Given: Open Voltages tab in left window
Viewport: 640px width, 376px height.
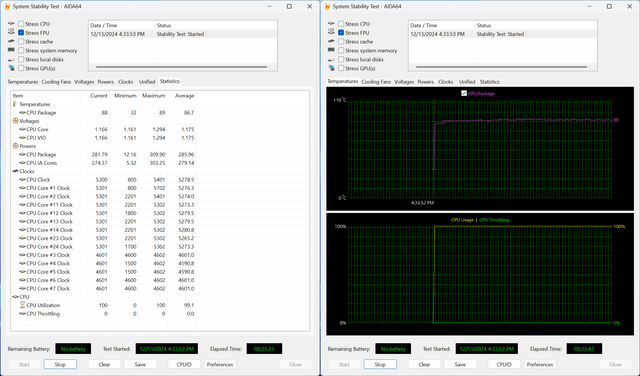Looking at the screenshot, I should coord(84,82).
